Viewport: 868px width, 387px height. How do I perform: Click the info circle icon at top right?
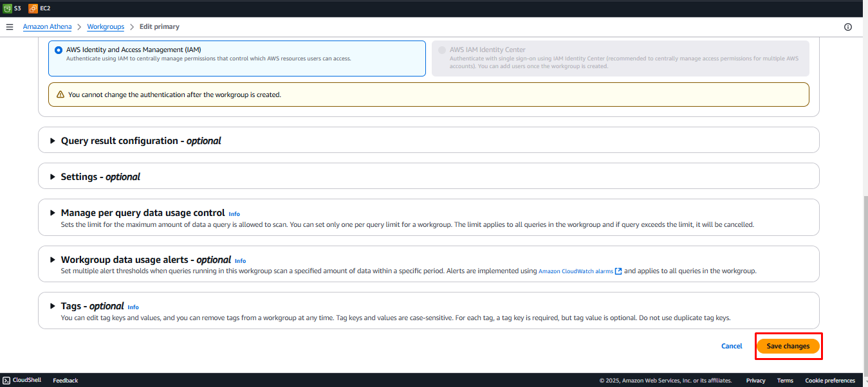847,27
